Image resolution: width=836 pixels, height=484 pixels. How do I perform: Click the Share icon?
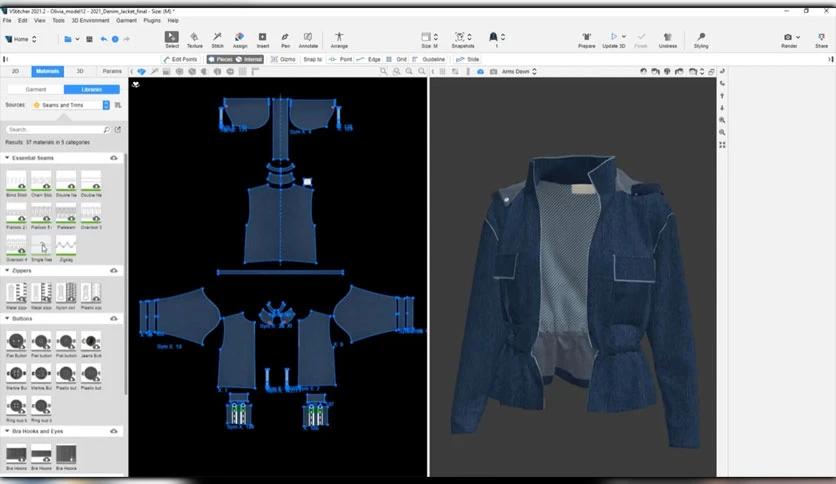[x=821, y=39]
